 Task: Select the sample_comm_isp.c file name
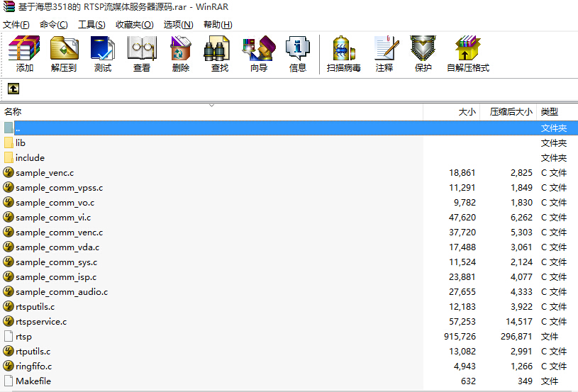coord(56,277)
